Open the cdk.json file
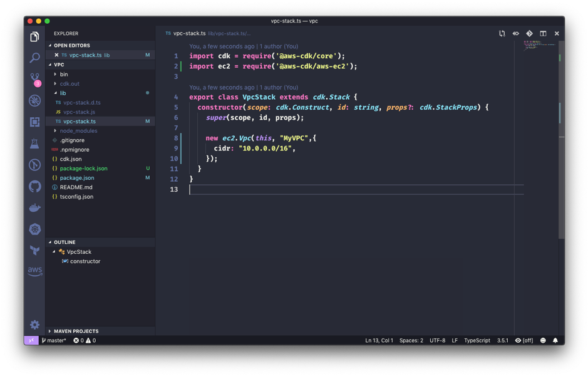 100,159
